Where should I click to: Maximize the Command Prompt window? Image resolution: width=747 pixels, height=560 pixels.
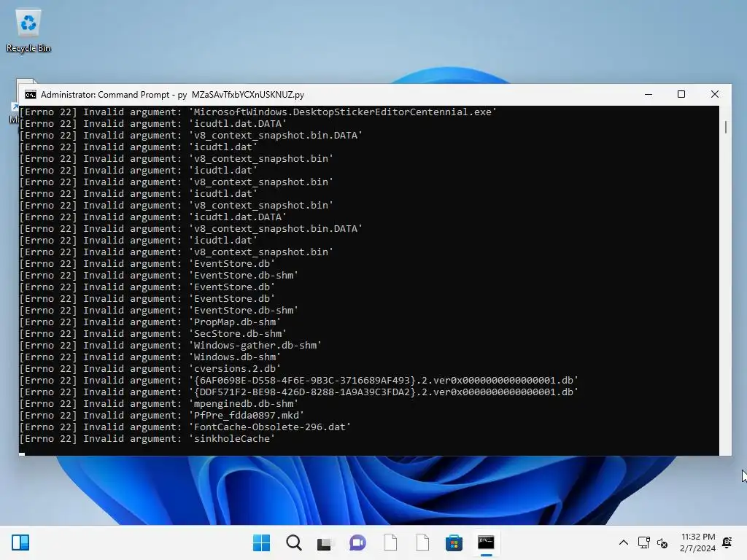point(681,94)
